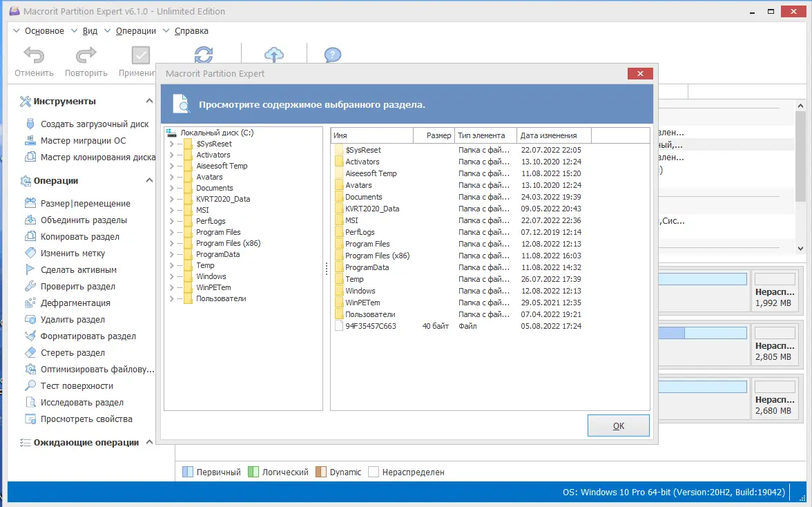This screenshot has height=507, width=812.
Task: Expand the Пользователи tree node
Action: pos(171,299)
